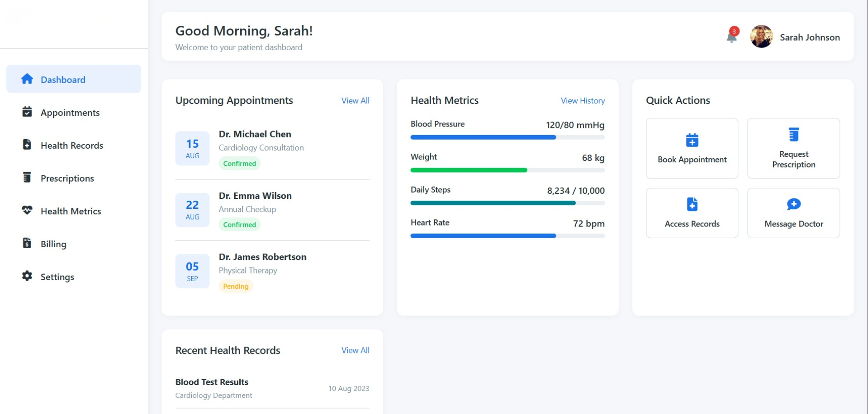Image resolution: width=868 pixels, height=414 pixels.
Task: Switch to the Dashboard section
Action: (63, 79)
